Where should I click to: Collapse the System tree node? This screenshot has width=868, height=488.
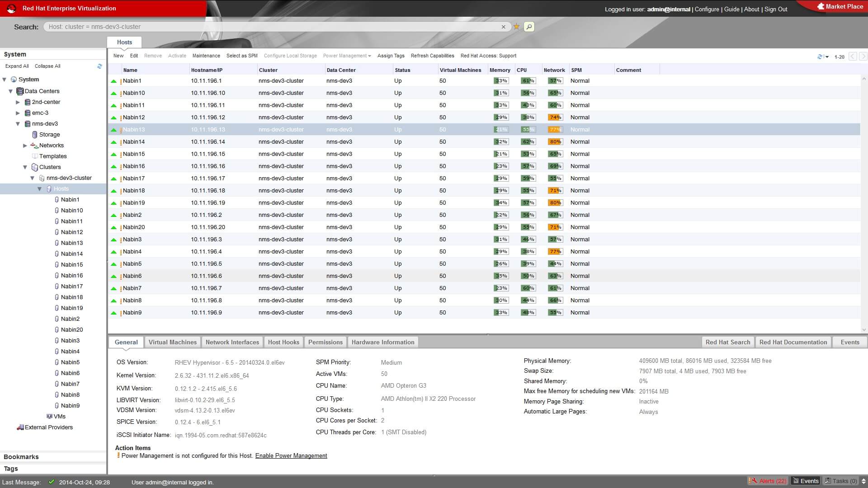[x=5, y=80]
